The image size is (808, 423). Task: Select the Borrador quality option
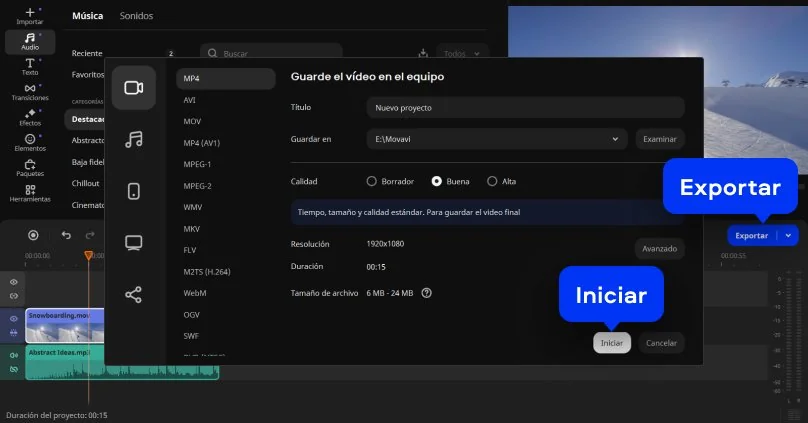tap(372, 181)
